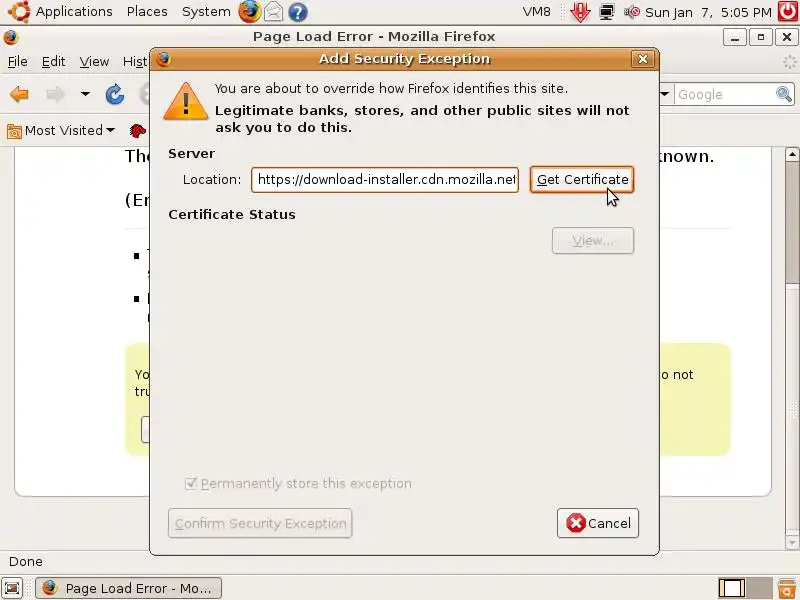Viewport: 800px width, 600px height.
Task: Click the Get Certificate button
Action: pyautogui.click(x=582, y=180)
